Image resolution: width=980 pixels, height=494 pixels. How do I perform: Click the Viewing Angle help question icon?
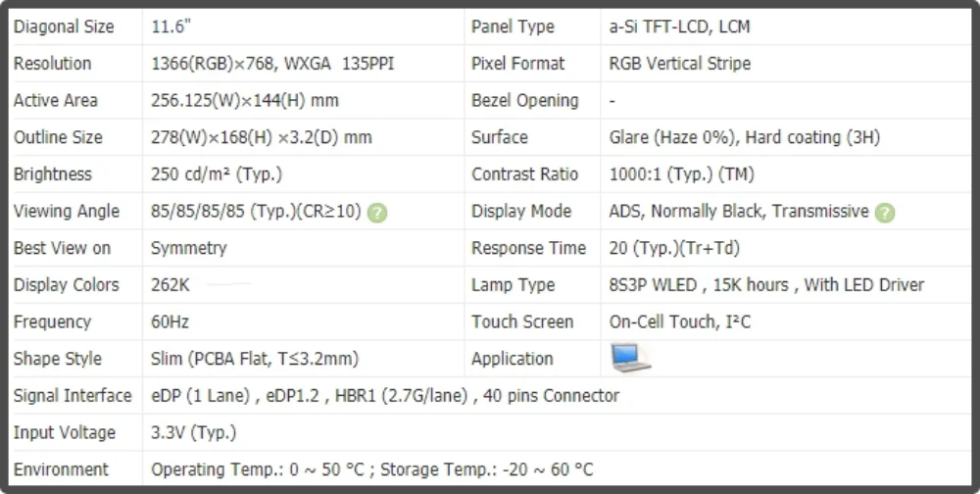point(377,213)
